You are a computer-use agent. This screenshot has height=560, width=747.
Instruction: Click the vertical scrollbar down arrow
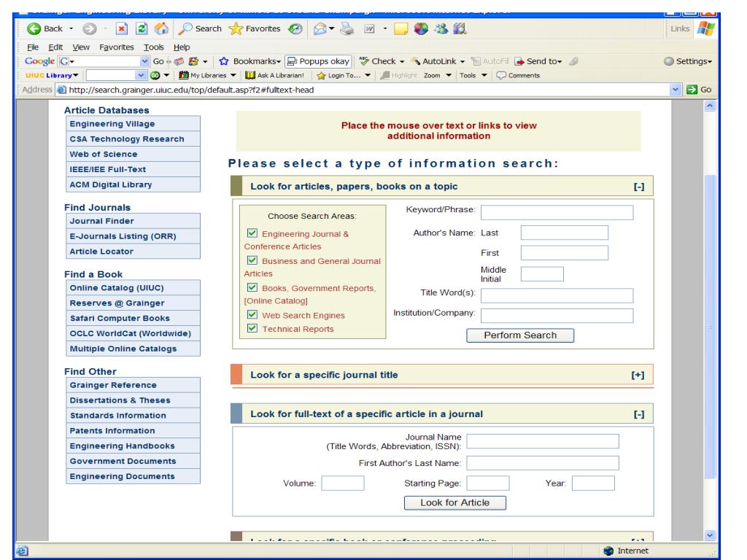710,535
